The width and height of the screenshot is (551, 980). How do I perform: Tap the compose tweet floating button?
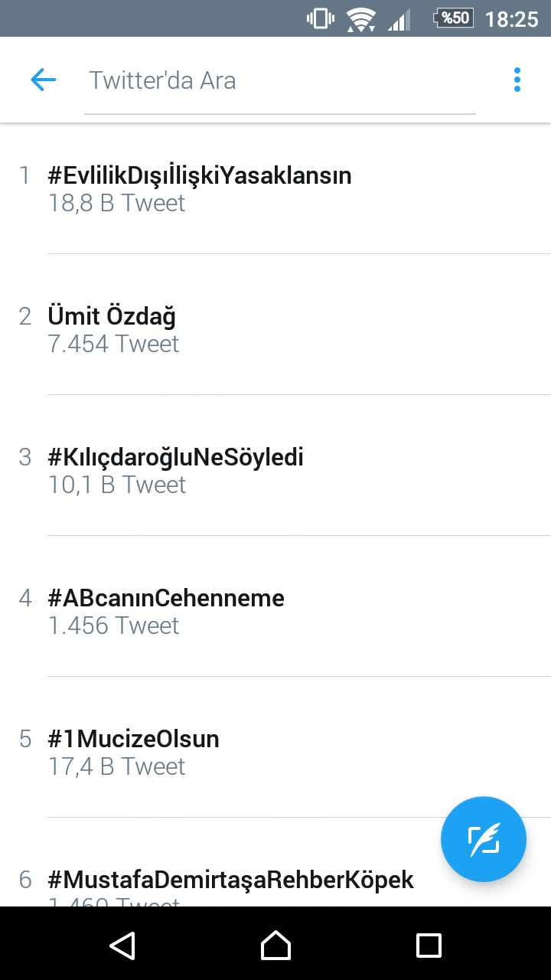[x=484, y=839]
